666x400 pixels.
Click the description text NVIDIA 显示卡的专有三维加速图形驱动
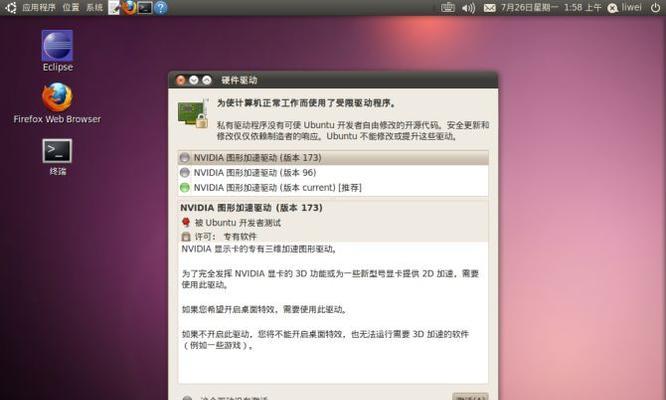click(259, 249)
